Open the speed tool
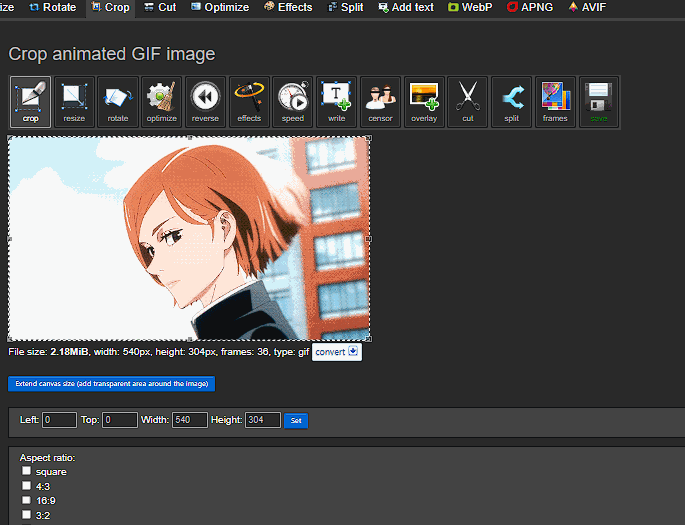 click(293, 102)
